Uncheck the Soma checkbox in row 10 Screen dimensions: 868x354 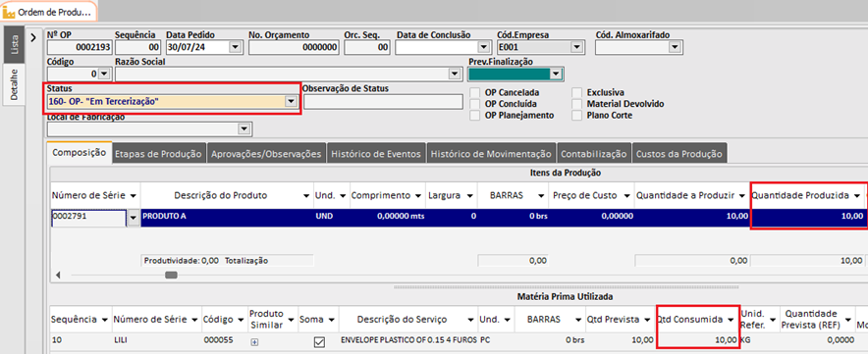pyautogui.click(x=319, y=342)
